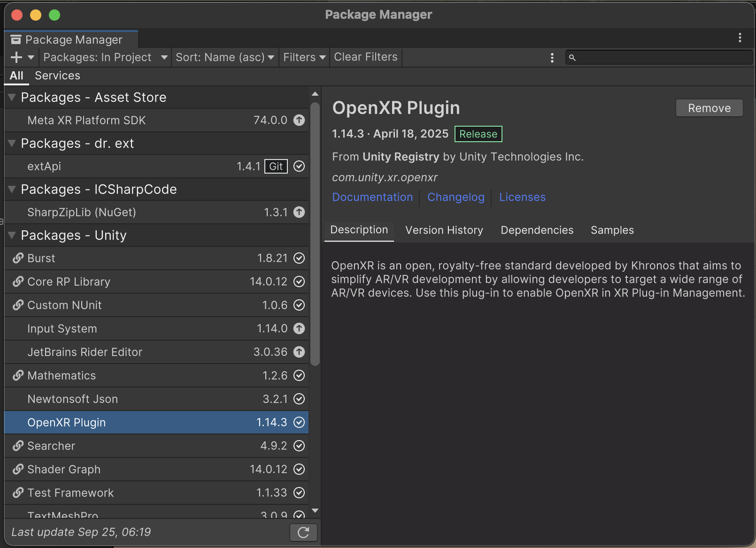Screen dimensions: 756x548
Task: Click the package list scroll up arrow
Action: [x=315, y=94]
